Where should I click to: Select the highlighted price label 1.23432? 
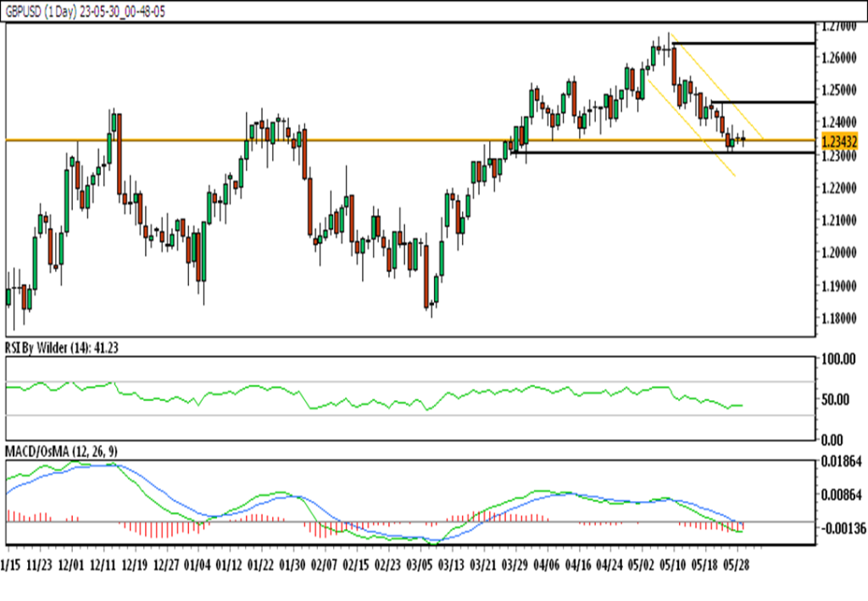pyautogui.click(x=840, y=141)
